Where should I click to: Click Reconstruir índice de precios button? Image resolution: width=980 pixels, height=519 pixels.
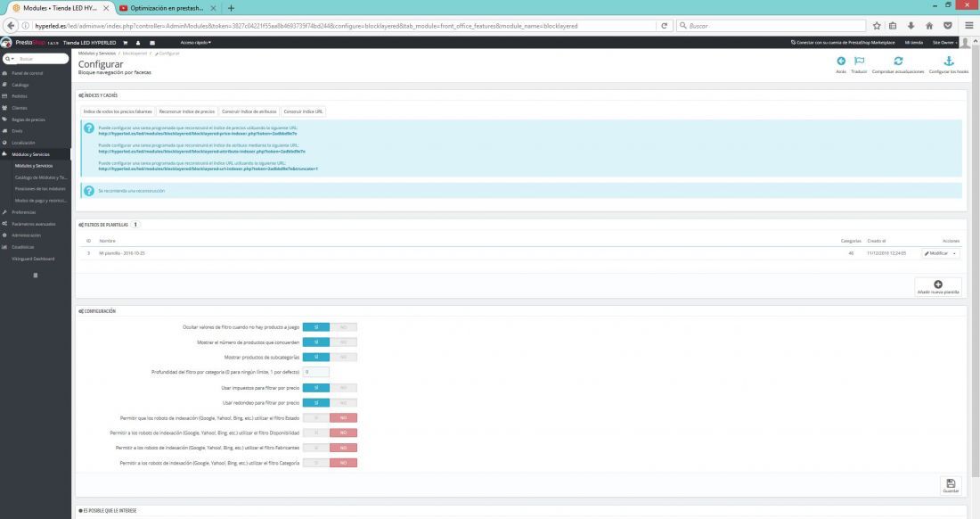pos(187,111)
